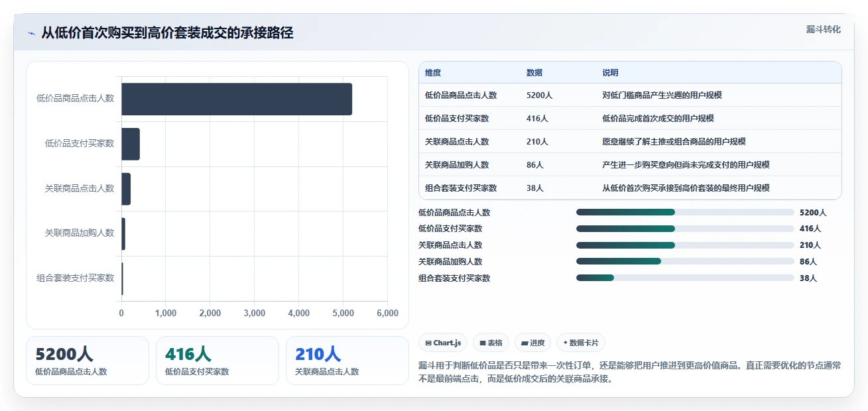868x411 pixels.
Task: Click the 数据卡片 tag chip
Action: 581,343
